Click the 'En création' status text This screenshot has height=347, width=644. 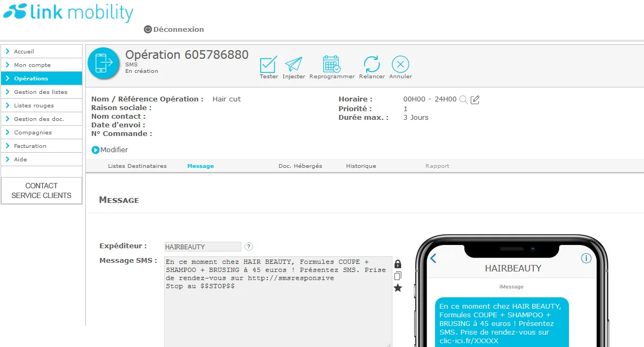(141, 71)
